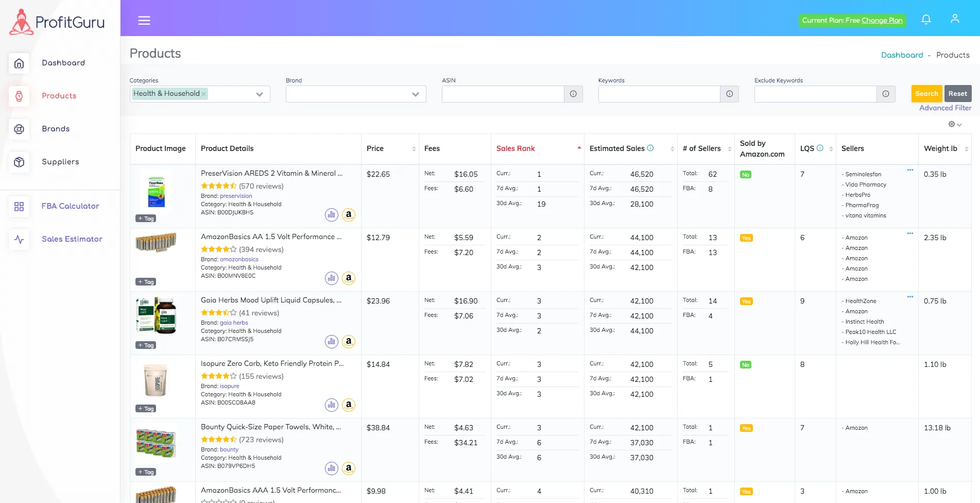Expand the Categories dropdown
This screenshot has height=503, width=980.
click(x=259, y=94)
